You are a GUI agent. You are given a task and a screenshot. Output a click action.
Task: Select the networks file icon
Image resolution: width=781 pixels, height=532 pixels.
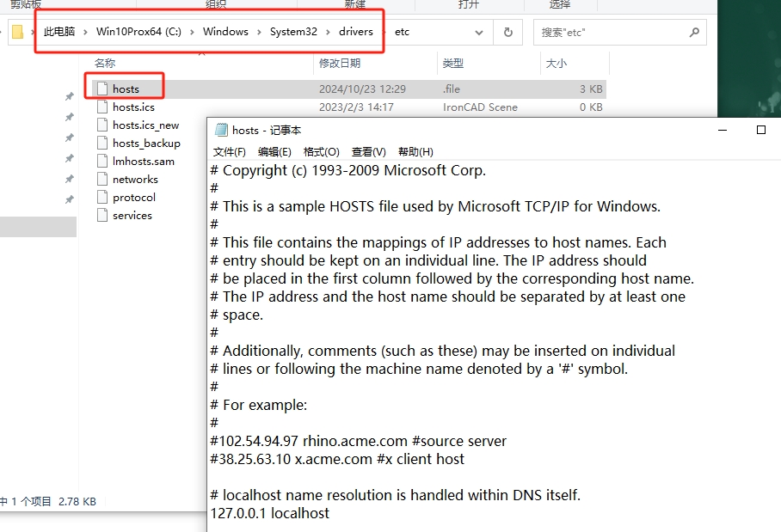pos(102,180)
